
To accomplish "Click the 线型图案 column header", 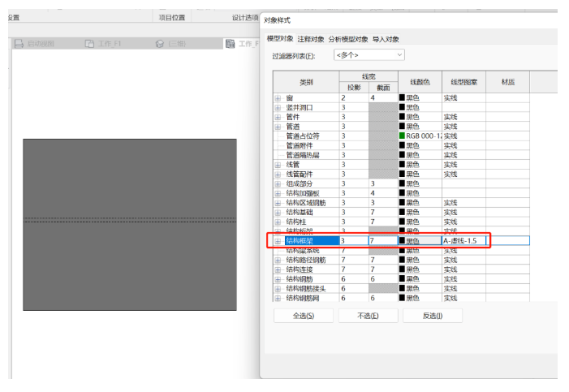I will click(463, 82).
